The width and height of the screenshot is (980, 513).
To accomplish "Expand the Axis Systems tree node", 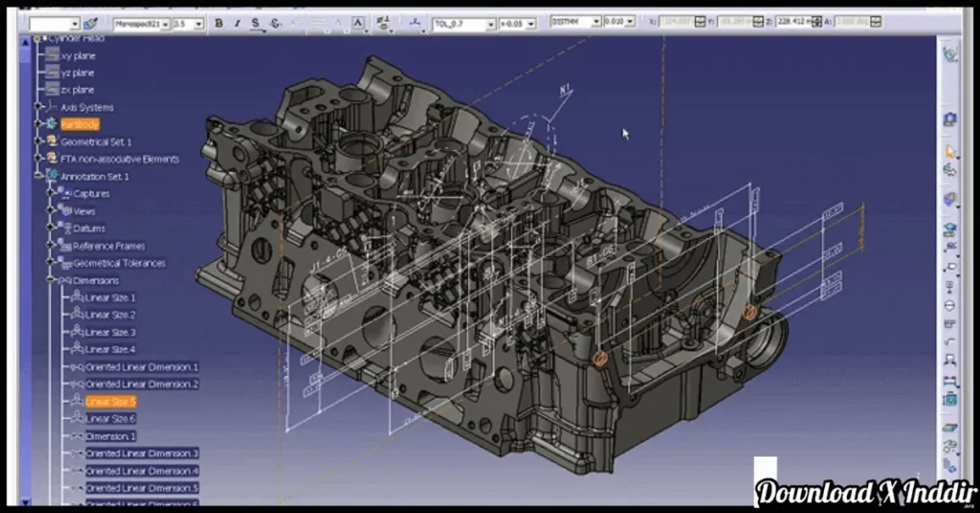I will point(39,107).
